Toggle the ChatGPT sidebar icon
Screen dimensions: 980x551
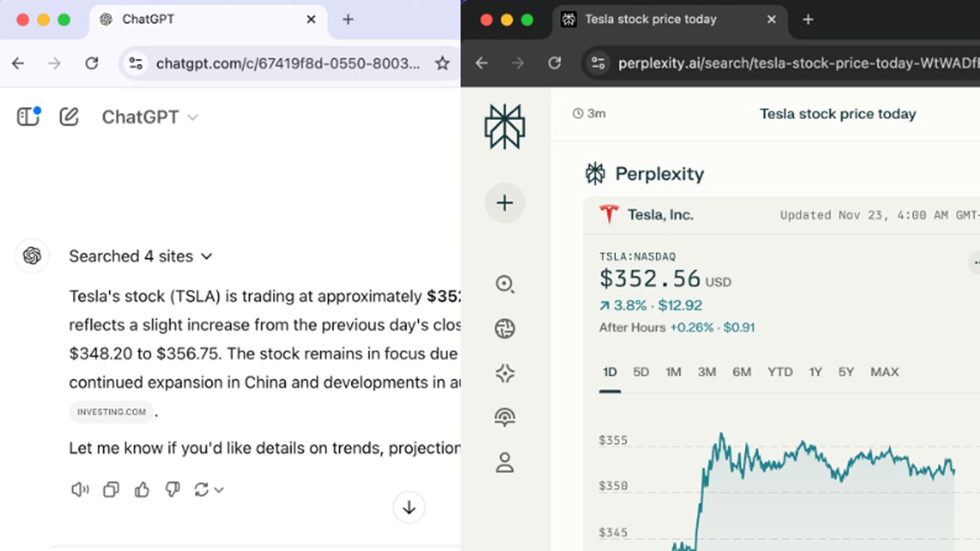click(x=28, y=116)
